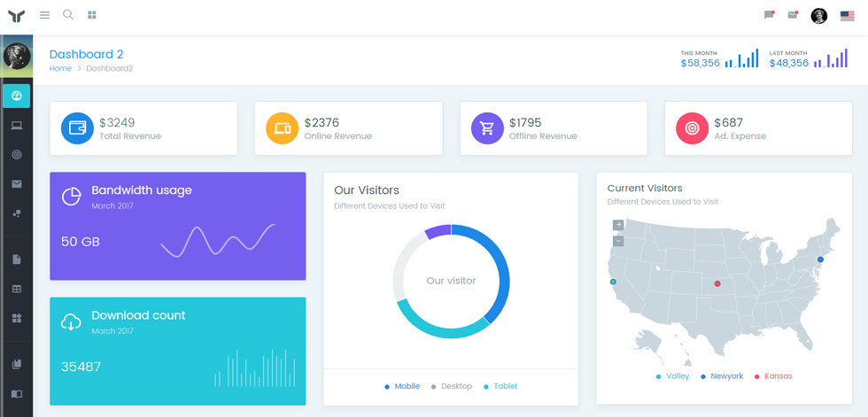Select the envelope icon in sidebar
The image size is (868, 417).
17,184
